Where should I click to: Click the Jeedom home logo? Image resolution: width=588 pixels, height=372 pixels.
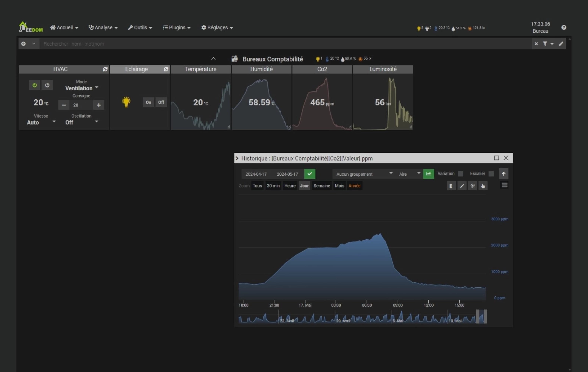(31, 27)
